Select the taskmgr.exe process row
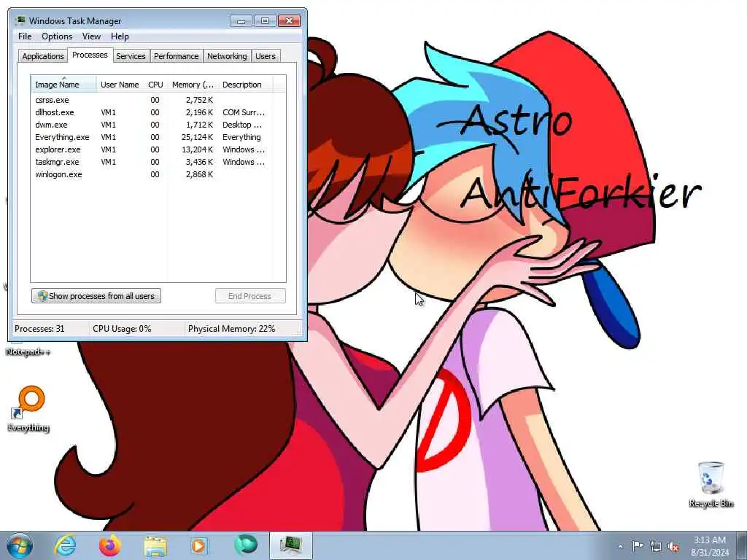Viewport: 747px width, 560px height. point(152,162)
